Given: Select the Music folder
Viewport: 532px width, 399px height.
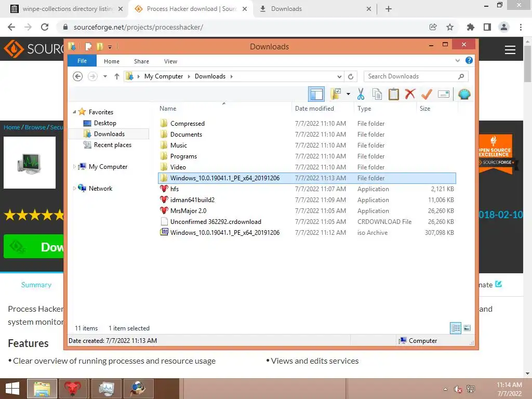Looking at the screenshot, I should click(x=307, y=145).
